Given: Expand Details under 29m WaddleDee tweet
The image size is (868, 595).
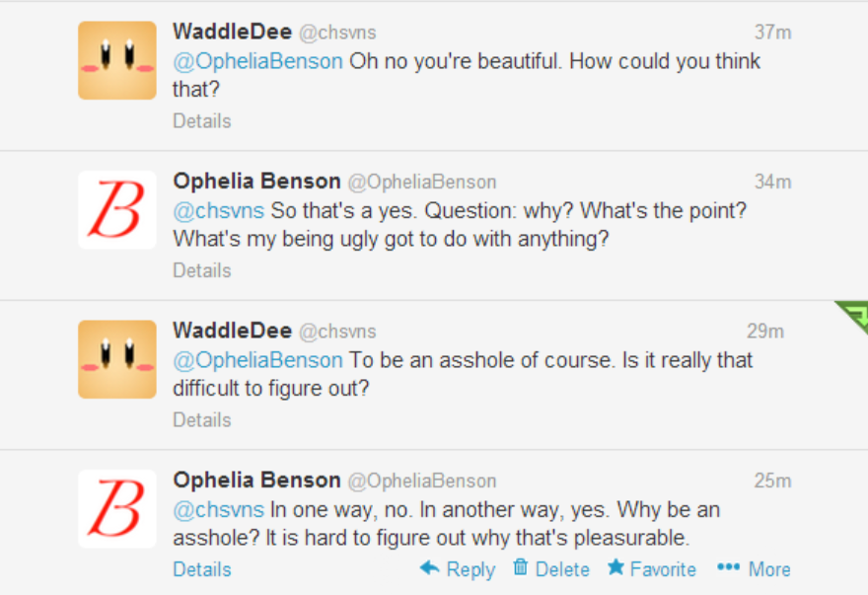Looking at the screenshot, I should coord(201,420).
